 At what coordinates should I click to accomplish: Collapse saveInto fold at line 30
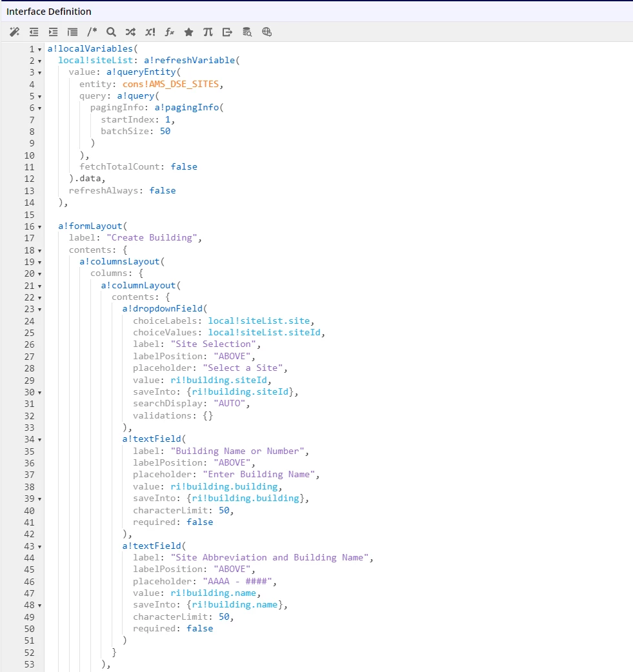tap(39, 393)
